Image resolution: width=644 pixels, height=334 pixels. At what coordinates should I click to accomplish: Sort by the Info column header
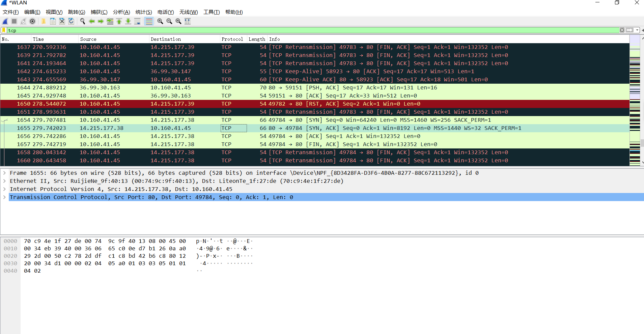click(449, 39)
